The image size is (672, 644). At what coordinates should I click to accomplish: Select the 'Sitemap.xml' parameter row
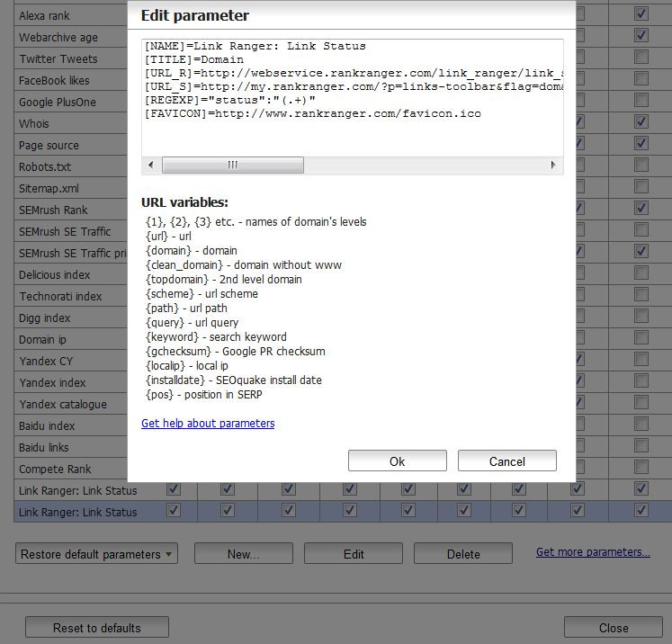coord(49,188)
